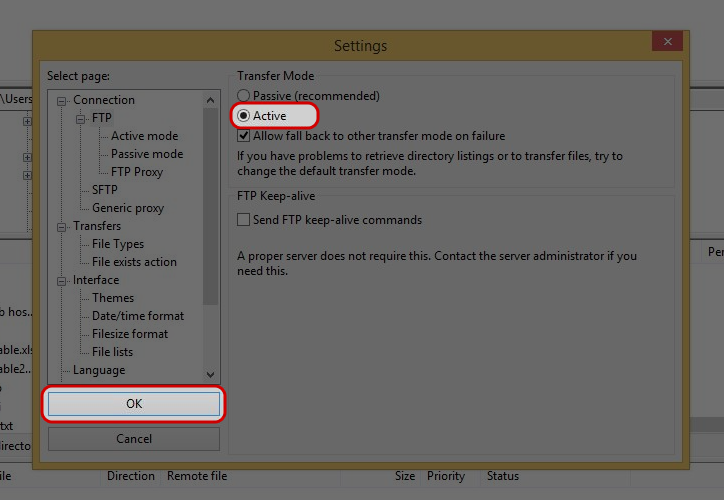Enable Send FTP keep-alive commands checkbox
Image resolution: width=724 pixels, height=500 pixels.
point(243,219)
